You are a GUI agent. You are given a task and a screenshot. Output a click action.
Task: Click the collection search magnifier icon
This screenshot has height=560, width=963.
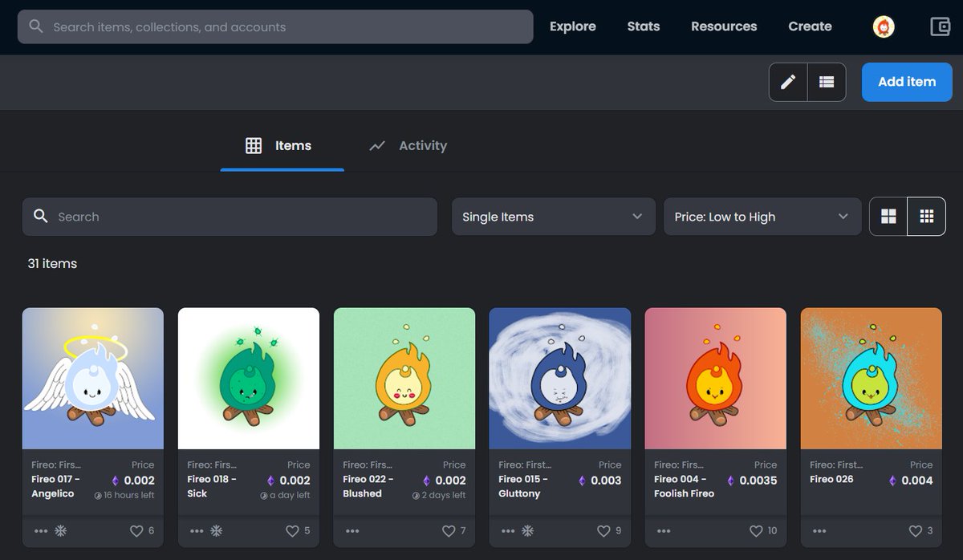pos(40,217)
